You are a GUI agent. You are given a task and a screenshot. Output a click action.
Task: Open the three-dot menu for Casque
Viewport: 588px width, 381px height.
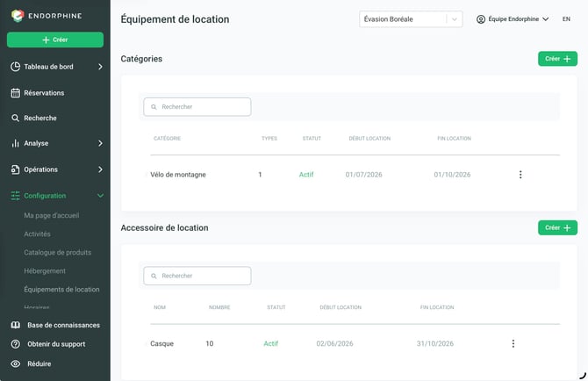pyautogui.click(x=513, y=343)
